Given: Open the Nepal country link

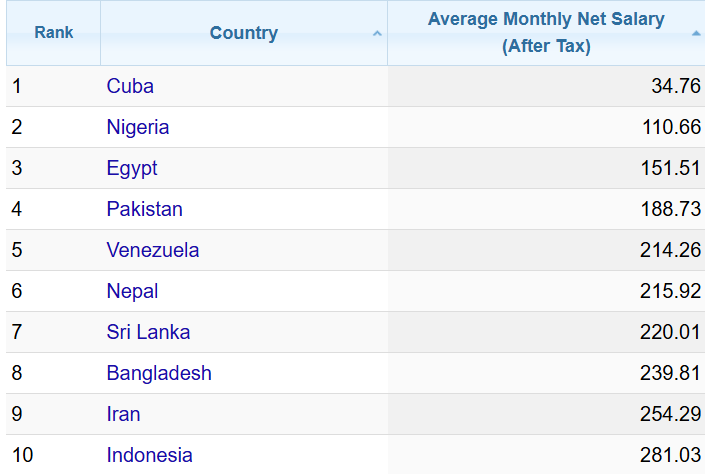Looking at the screenshot, I should point(132,291).
